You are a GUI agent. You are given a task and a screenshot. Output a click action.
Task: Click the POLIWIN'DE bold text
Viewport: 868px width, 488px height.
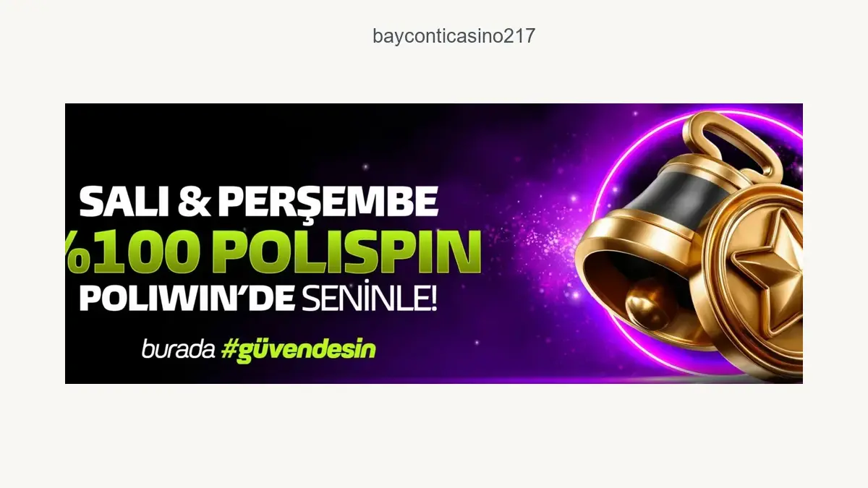click(187, 297)
